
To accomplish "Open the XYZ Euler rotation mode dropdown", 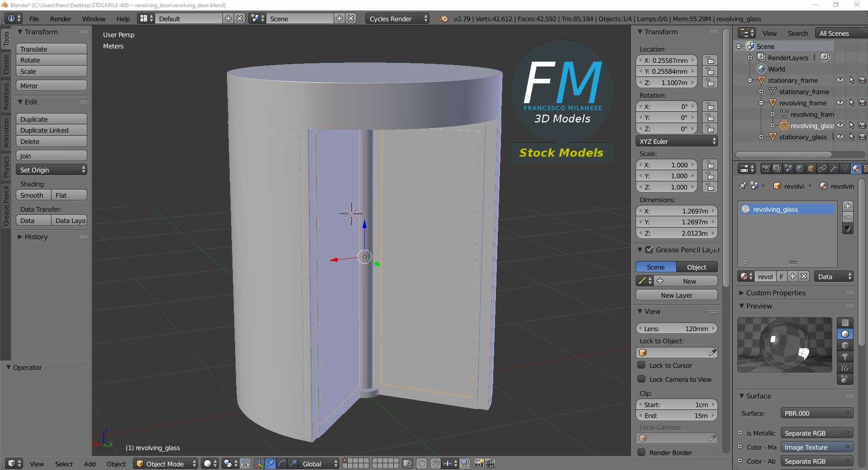I will (677, 141).
